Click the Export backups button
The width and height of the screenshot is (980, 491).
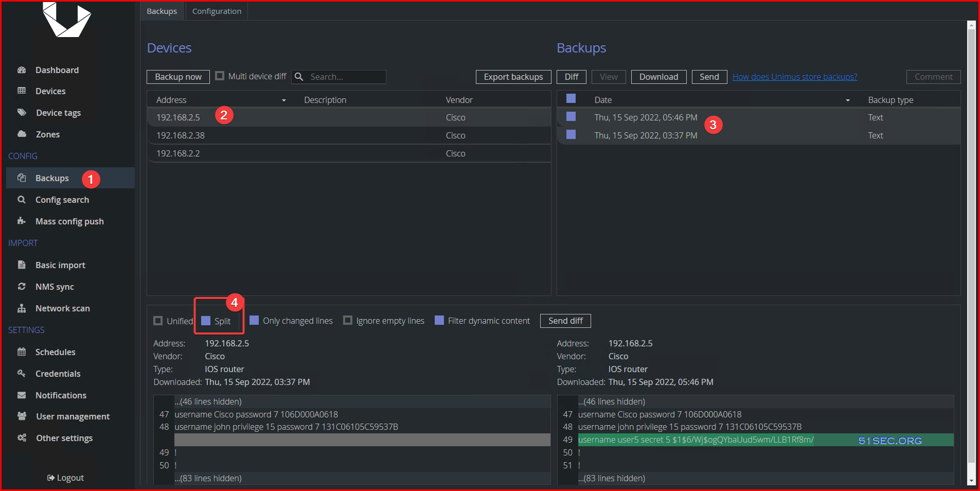click(x=513, y=77)
